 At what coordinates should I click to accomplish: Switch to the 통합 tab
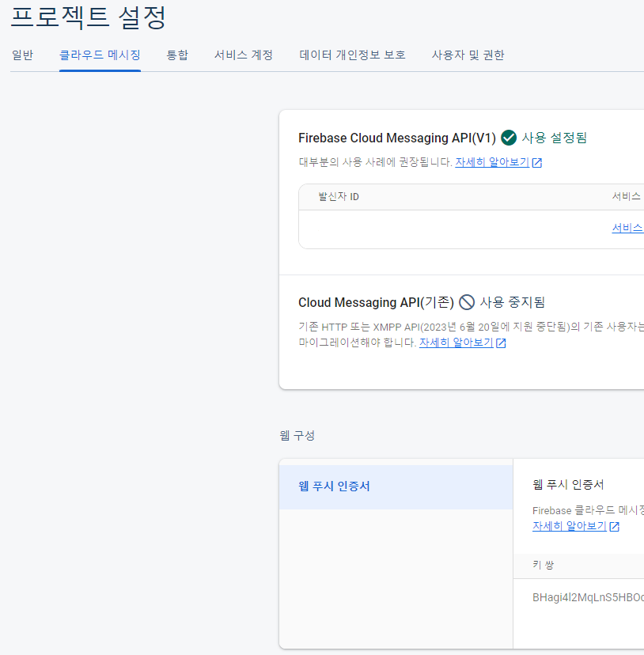[177, 55]
